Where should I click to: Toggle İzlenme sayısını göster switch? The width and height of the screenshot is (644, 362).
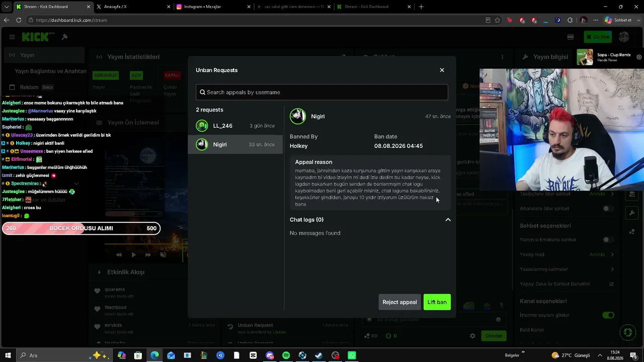[x=608, y=315]
